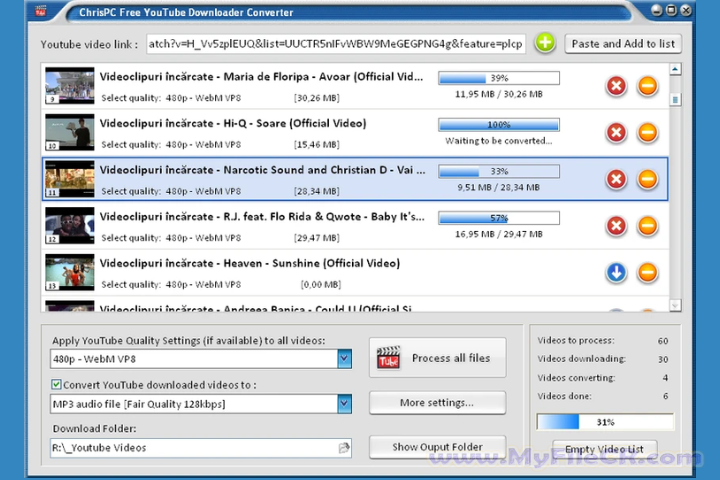Cancel the Narcotic Sound download

click(x=616, y=179)
